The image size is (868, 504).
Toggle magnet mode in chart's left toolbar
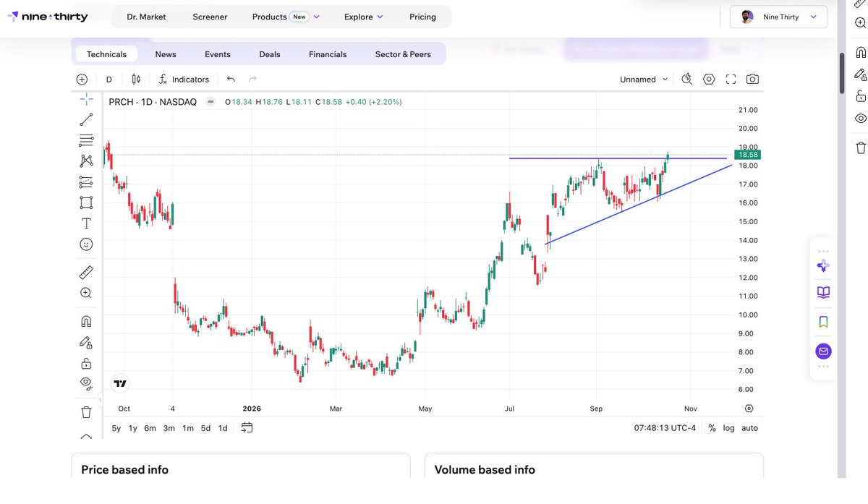86,321
